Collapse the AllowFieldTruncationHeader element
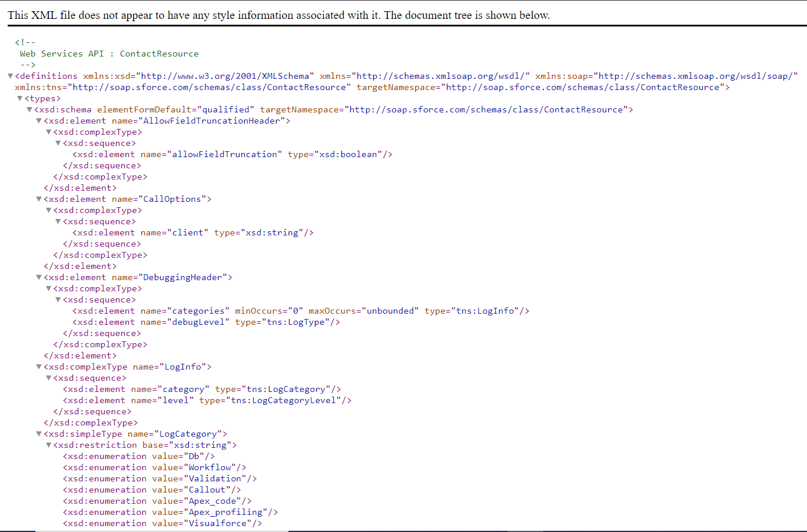The width and height of the screenshot is (807, 532). 38,120
